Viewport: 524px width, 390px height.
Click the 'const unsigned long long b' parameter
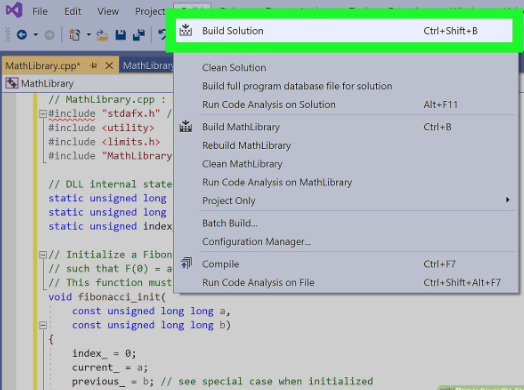coord(151,325)
